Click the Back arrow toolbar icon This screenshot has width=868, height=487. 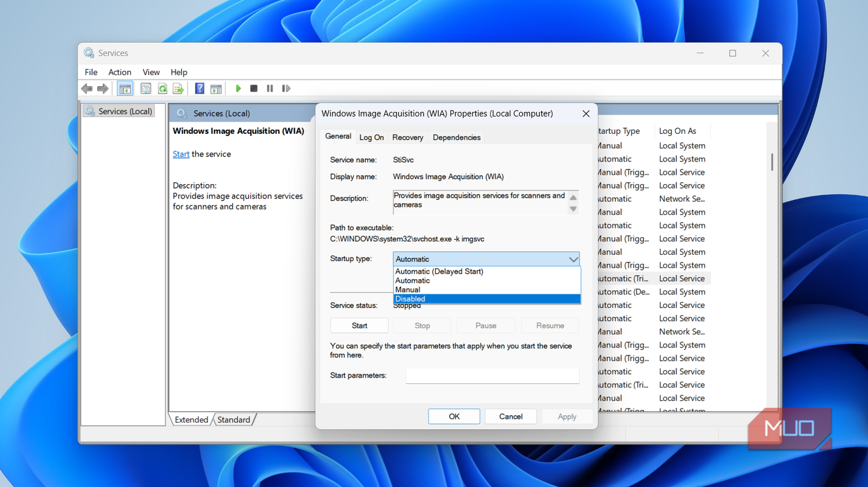point(87,89)
